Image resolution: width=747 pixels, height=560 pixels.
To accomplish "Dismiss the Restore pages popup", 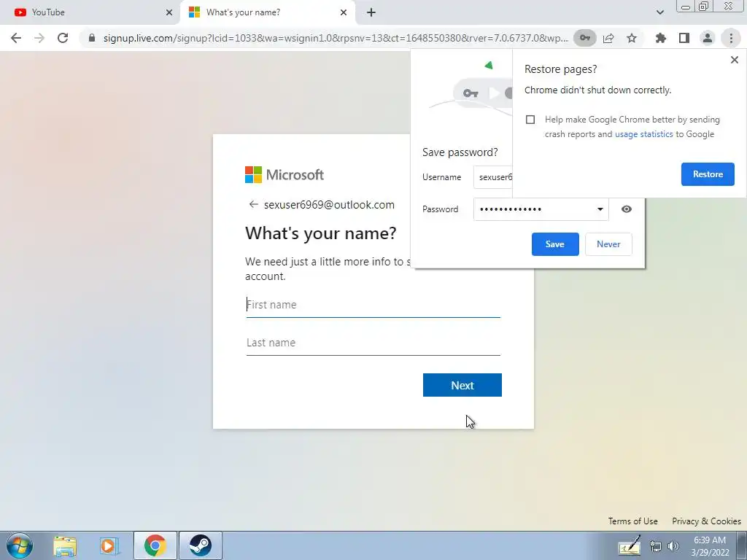I will pos(734,60).
